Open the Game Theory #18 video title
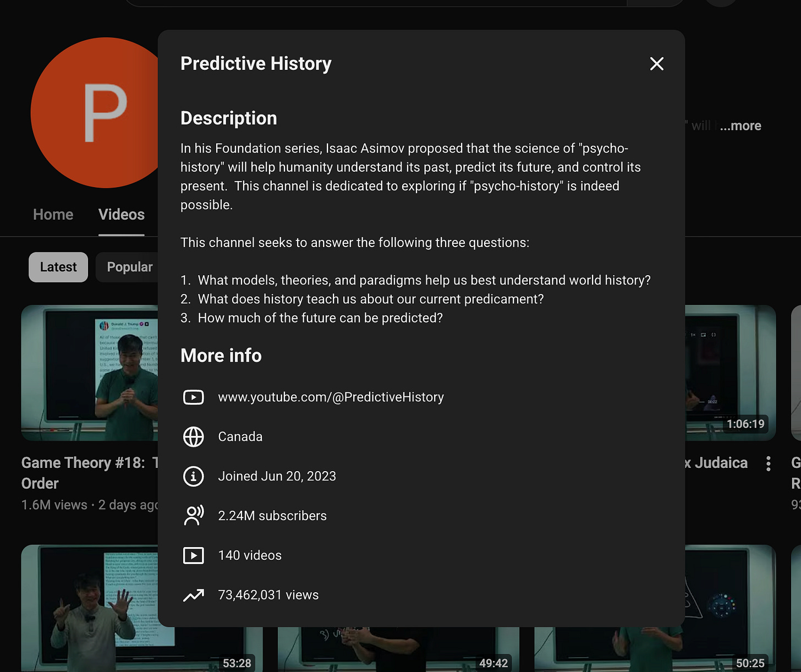Screen dimensions: 801x672 [90, 473]
